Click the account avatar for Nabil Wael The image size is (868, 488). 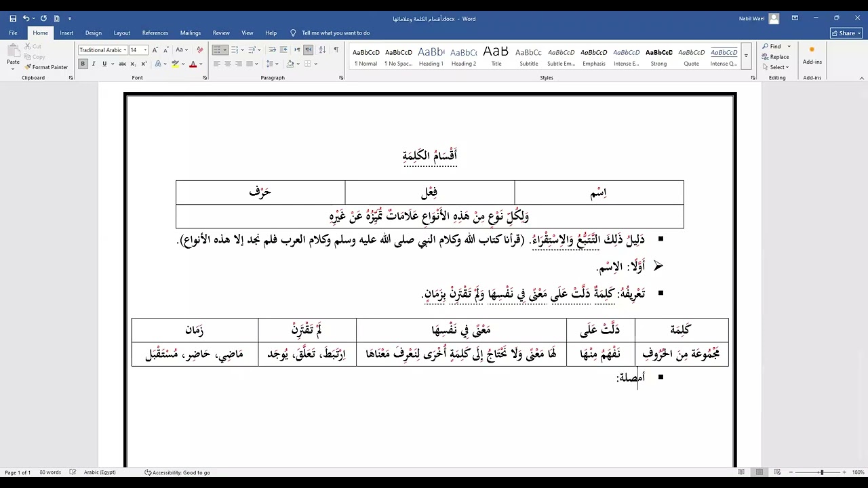pos(774,18)
